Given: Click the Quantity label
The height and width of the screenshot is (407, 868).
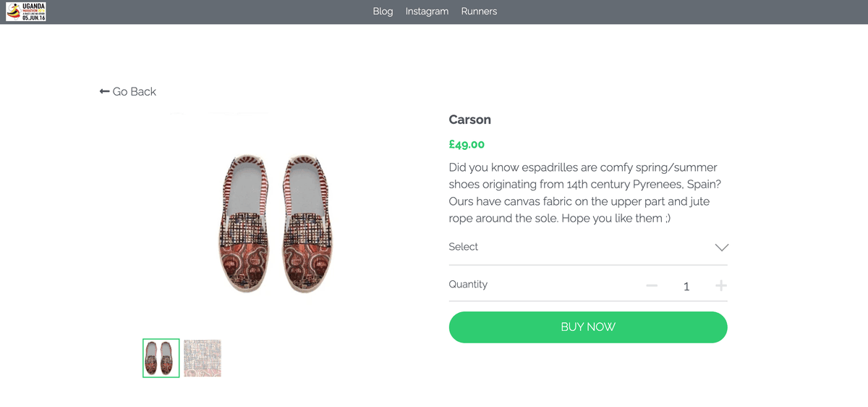Looking at the screenshot, I should pyautogui.click(x=468, y=285).
